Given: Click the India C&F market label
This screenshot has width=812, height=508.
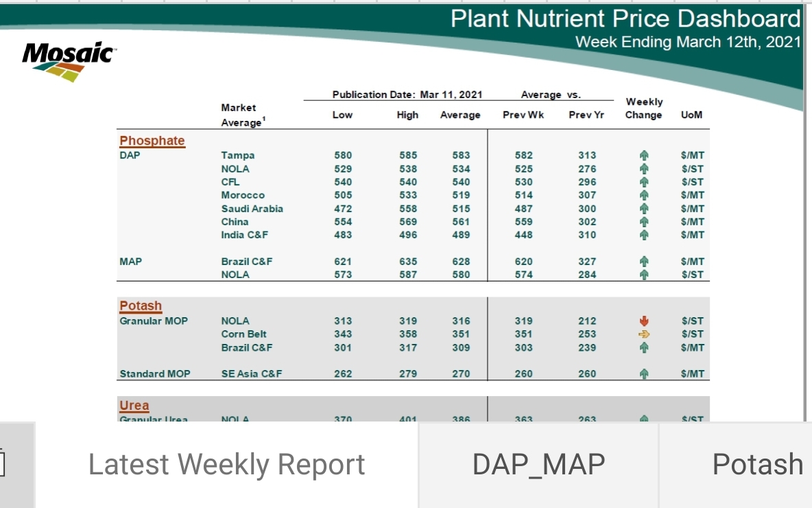Looking at the screenshot, I should point(244,235).
